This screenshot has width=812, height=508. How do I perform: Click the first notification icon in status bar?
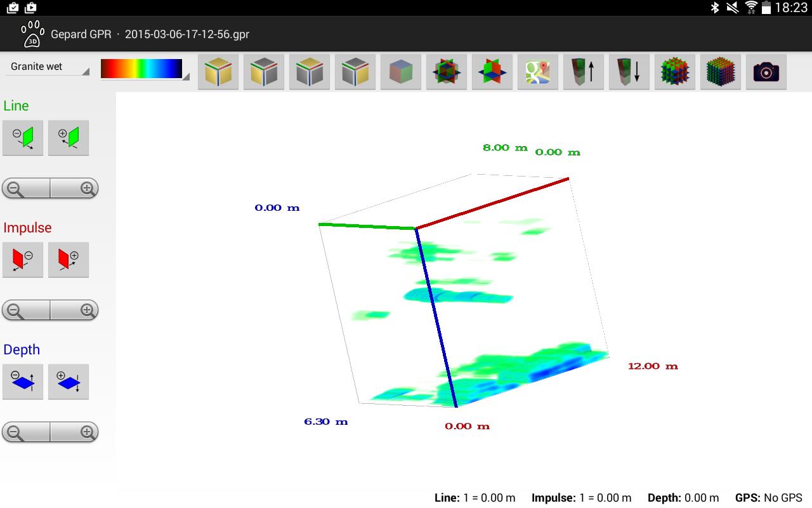tap(13, 8)
